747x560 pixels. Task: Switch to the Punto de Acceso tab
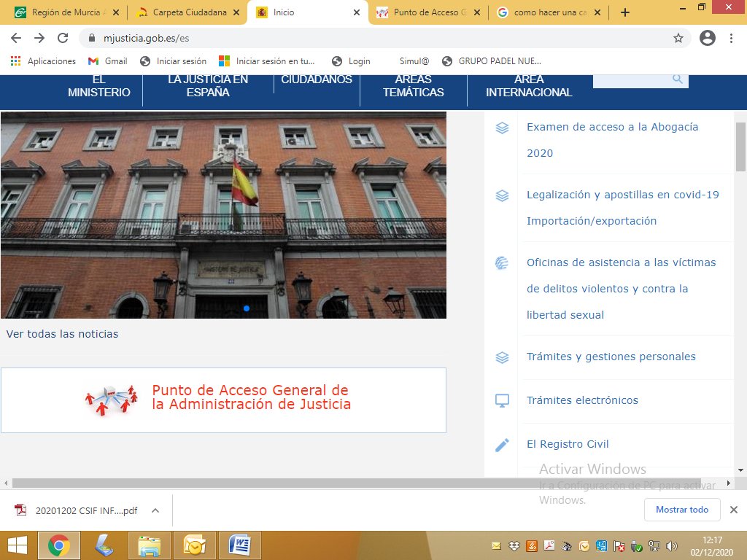click(x=429, y=13)
